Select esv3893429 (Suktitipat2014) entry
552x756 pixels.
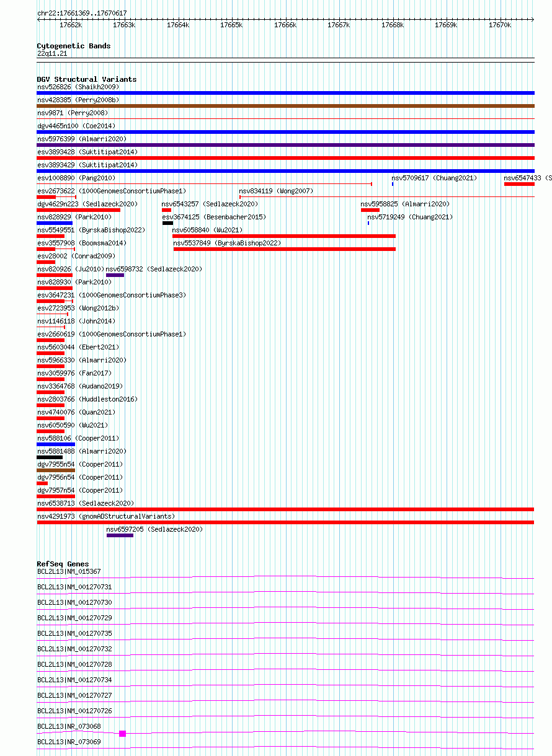point(87,165)
